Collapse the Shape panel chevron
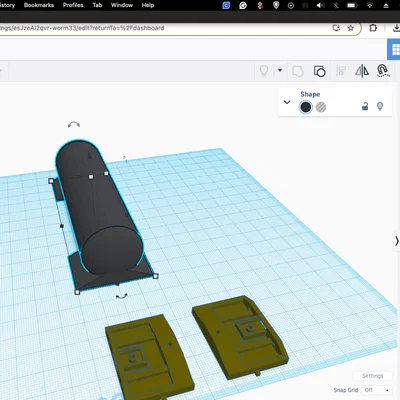The height and width of the screenshot is (400, 400). 287,102
